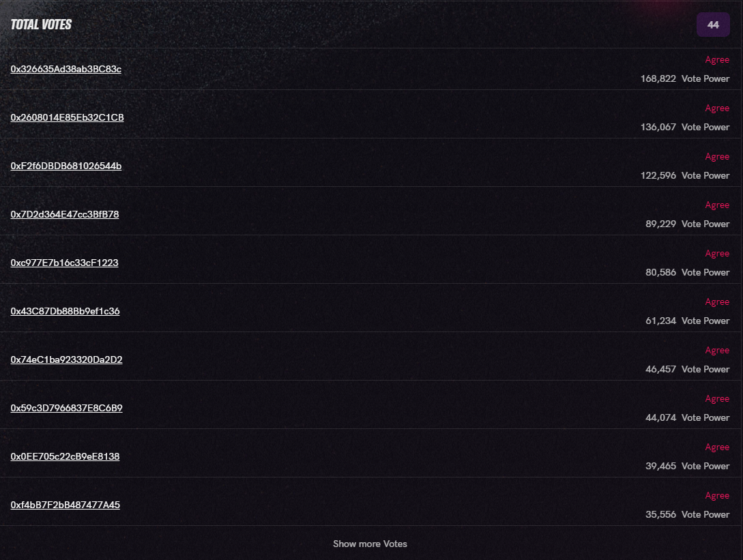743x560 pixels.
Task: Open voter address 0xF2f6DBDB681026544b
Action: 66,166
